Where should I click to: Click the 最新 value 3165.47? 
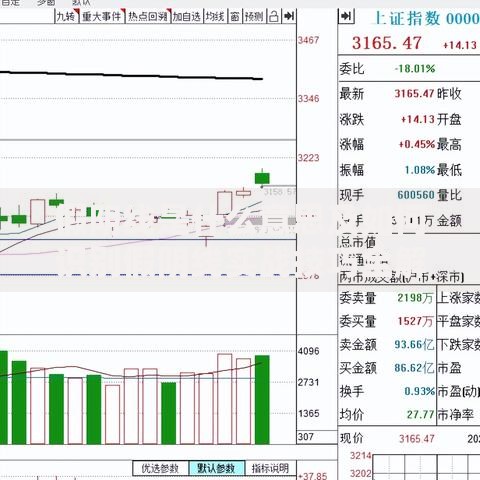414,94
